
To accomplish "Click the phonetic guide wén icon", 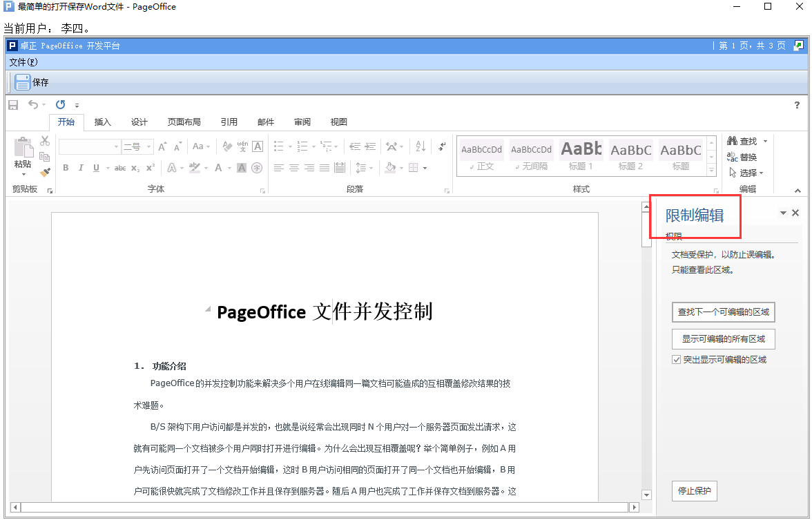I will pos(242,146).
